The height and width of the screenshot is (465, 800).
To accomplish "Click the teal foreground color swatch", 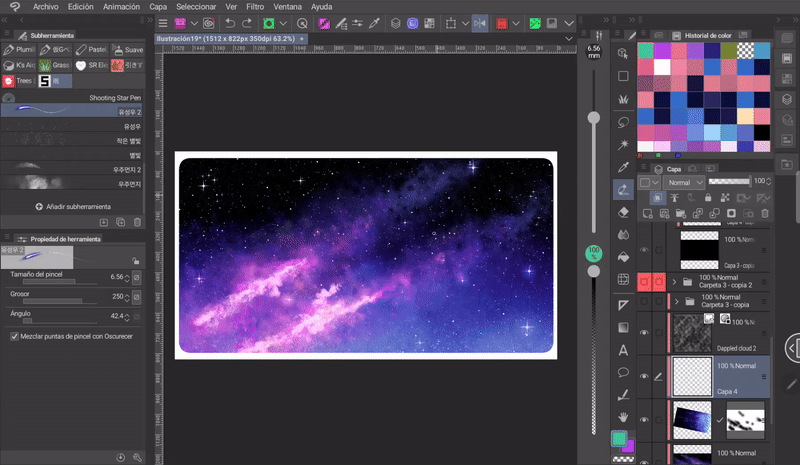I will click(620, 439).
